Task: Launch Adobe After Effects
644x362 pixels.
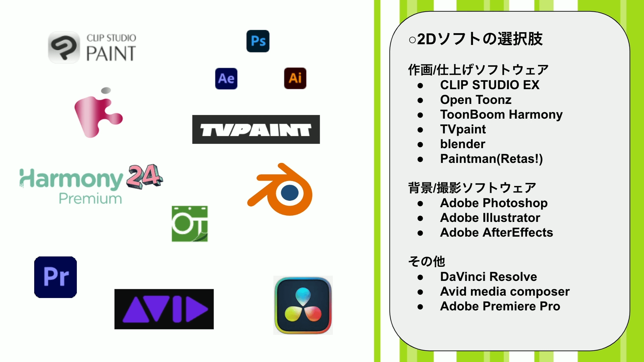Action: point(226,79)
